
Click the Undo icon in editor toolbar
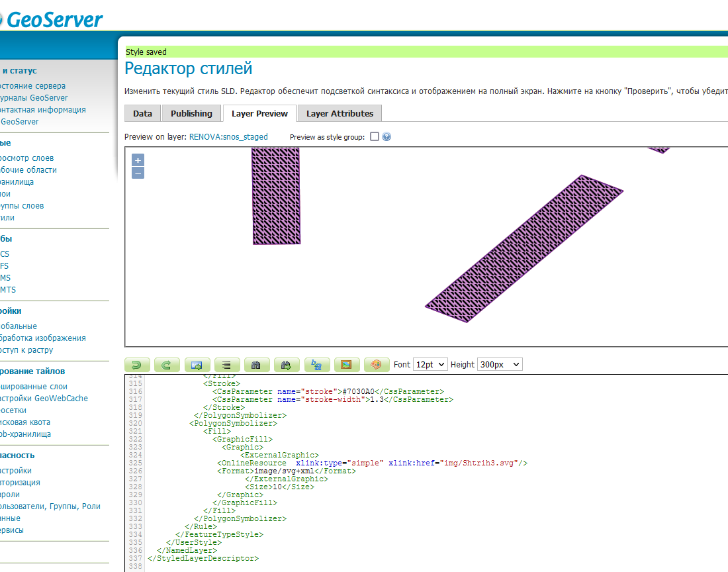pyautogui.click(x=137, y=365)
